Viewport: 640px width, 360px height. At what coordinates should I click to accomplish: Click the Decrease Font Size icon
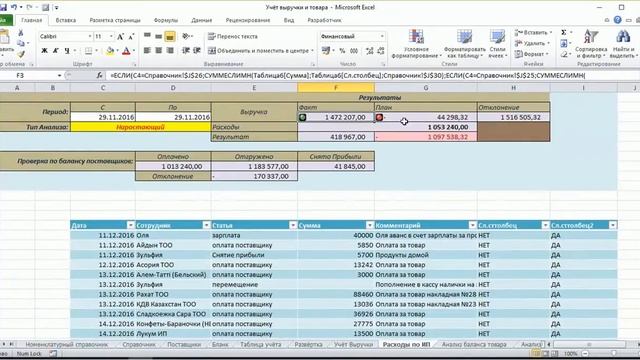(x=131, y=37)
